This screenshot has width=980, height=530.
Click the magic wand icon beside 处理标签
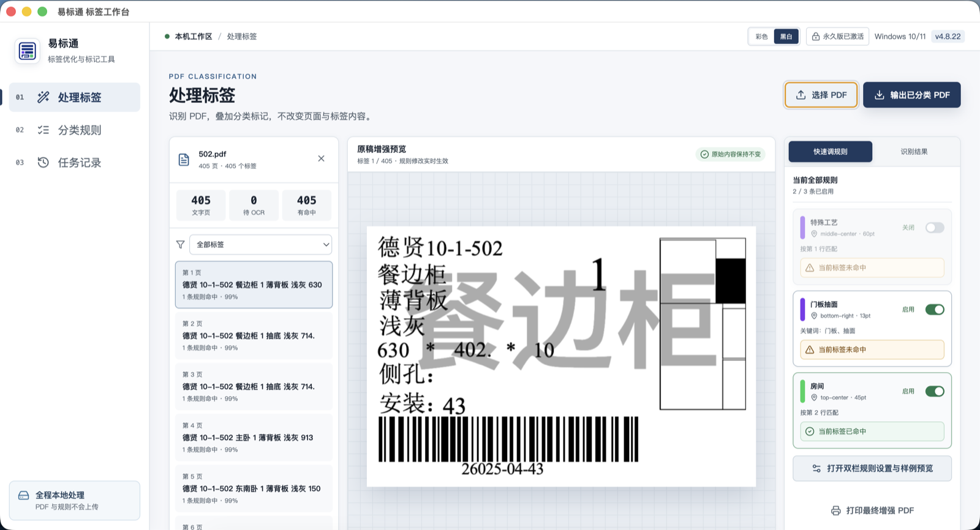click(x=43, y=97)
